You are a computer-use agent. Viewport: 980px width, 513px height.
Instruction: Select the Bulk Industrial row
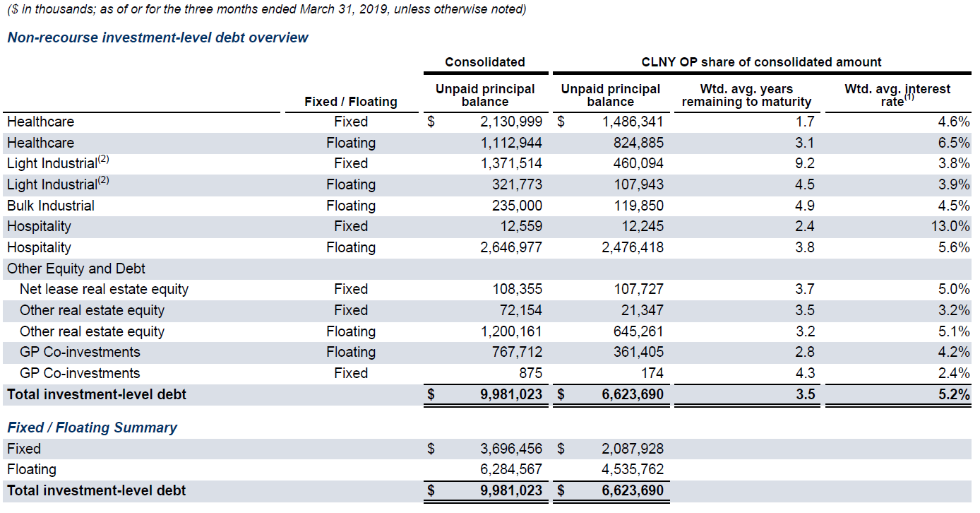click(x=212, y=205)
